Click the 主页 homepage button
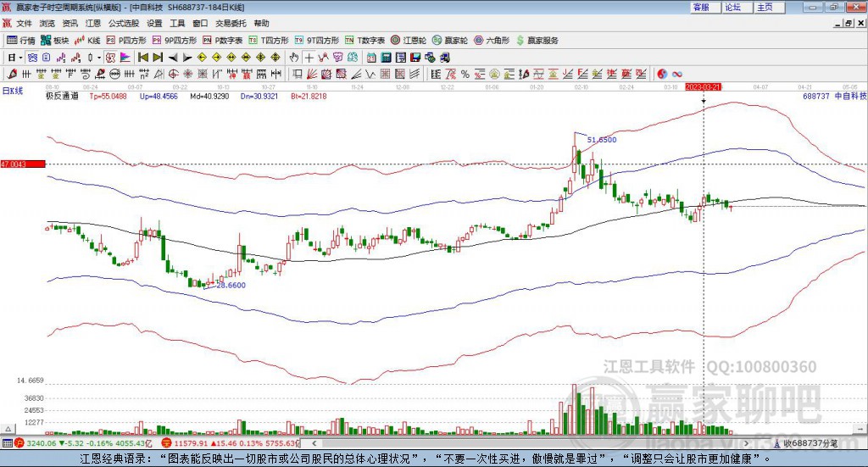This screenshot has height=467, width=868. (x=770, y=7)
